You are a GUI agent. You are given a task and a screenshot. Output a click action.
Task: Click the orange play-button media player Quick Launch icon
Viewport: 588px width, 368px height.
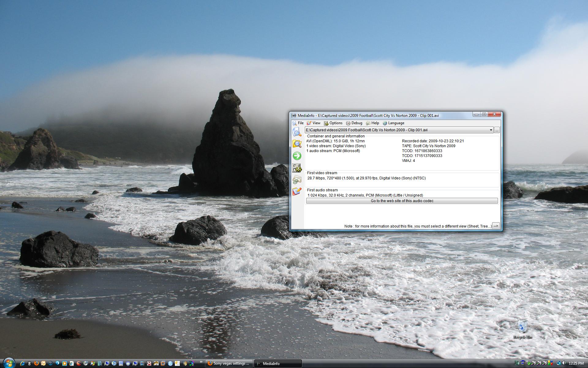point(64,363)
